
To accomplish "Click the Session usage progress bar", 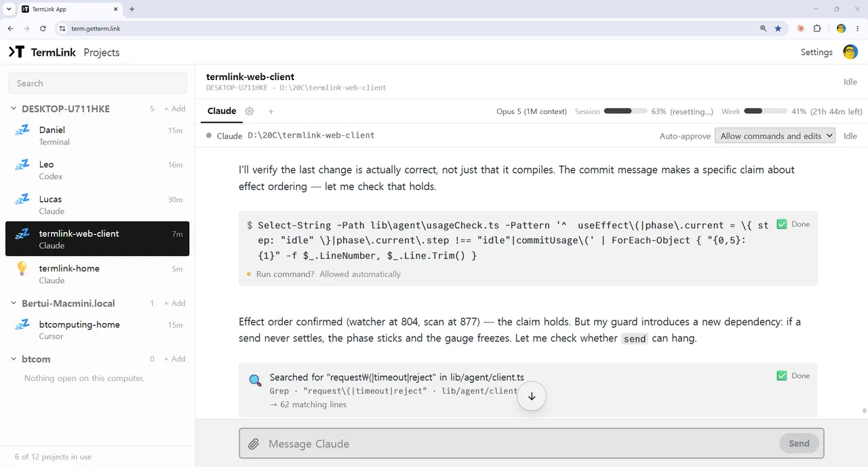I will pos(625,111).
